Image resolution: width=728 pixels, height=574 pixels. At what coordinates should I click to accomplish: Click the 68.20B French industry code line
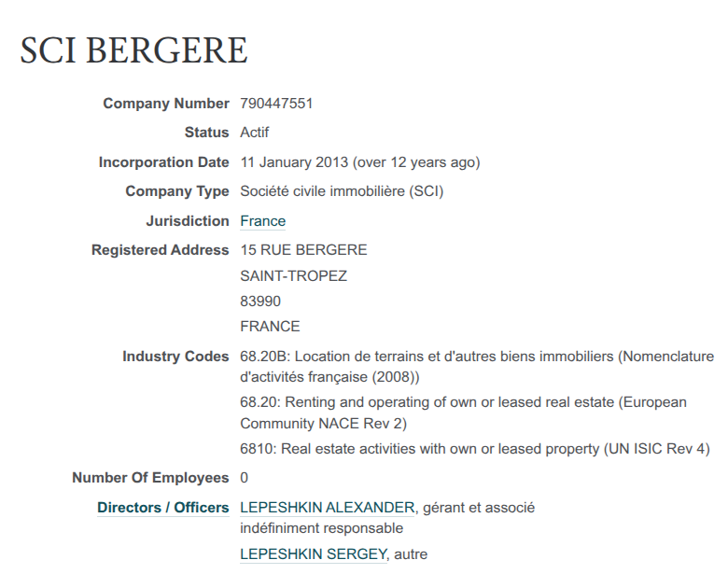tap(476, 357)
